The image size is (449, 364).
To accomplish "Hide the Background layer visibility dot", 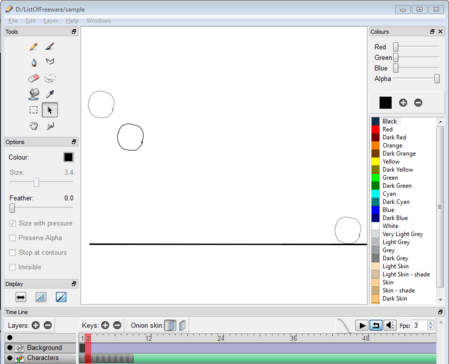I will click(10, 348).
